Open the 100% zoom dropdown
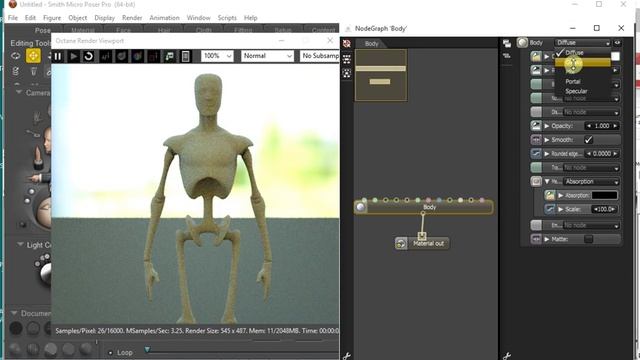This screenshot has width=640, height=360. coord(217,56)
